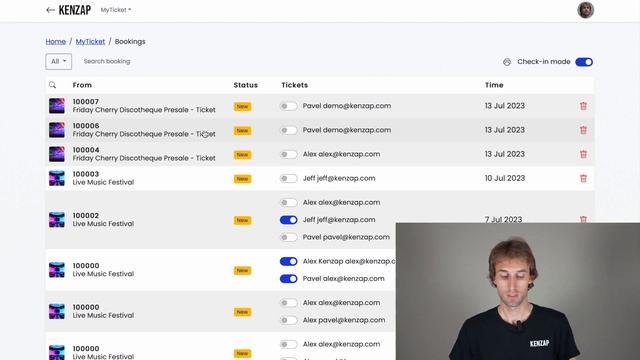The width and height of the screenshot is (640, 360).
Task: Check in Alex for booking 100002
Action: coord(289,202)
